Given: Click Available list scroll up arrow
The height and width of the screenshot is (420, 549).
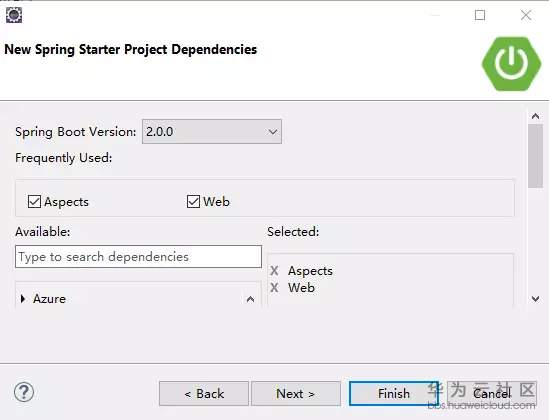Looking at the screenshot, I should [250, 299].
